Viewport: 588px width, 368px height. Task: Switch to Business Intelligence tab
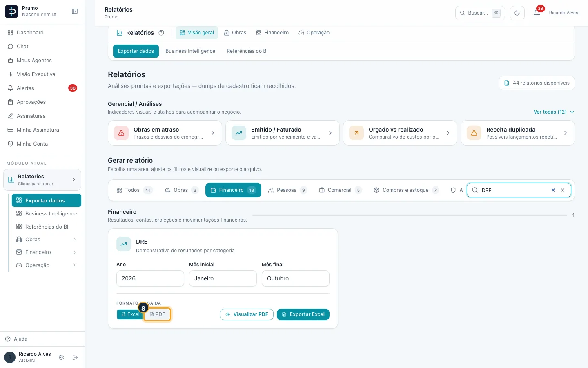190,51
